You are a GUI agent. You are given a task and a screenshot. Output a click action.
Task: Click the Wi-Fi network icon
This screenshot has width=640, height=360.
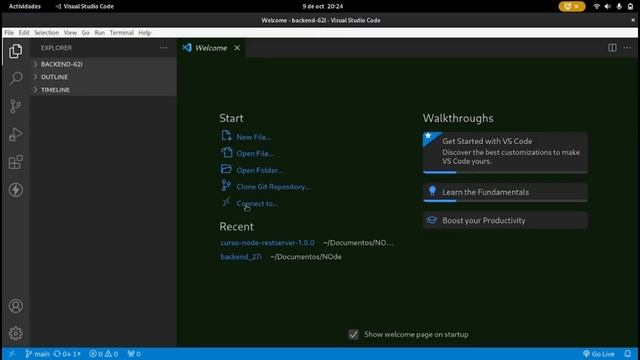point(596,6)
